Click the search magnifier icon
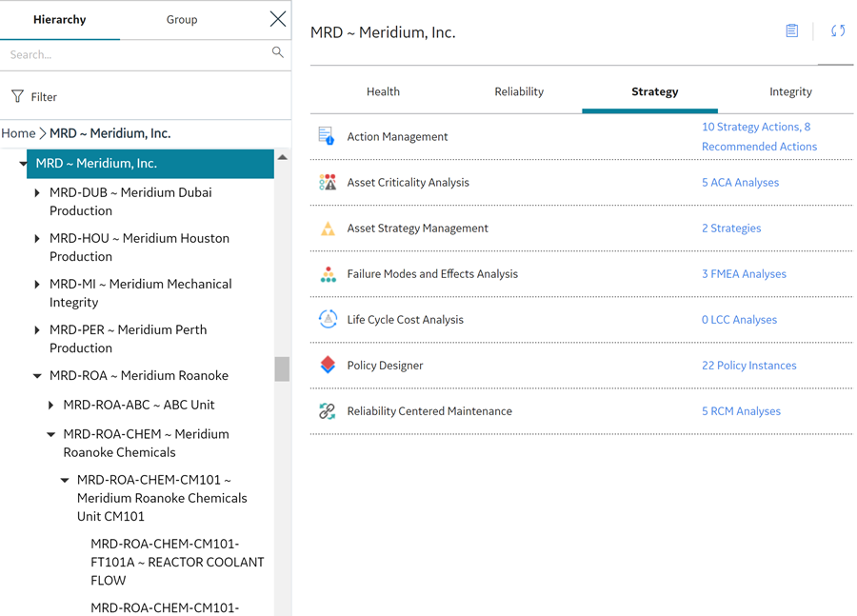 click(x=278, y=52)
